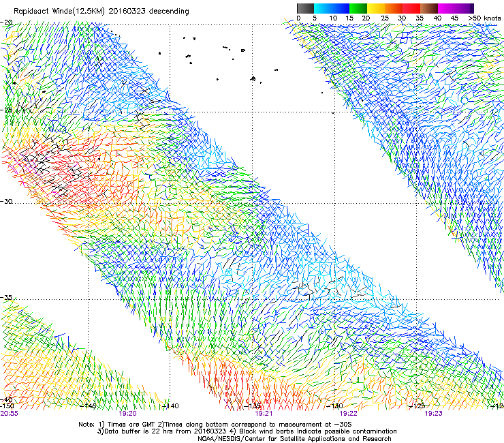The width and height of the screenshot is (504, 443).
Task: Click the yellow 20-25 knots legend swatch
Action: tap(376, 8)
